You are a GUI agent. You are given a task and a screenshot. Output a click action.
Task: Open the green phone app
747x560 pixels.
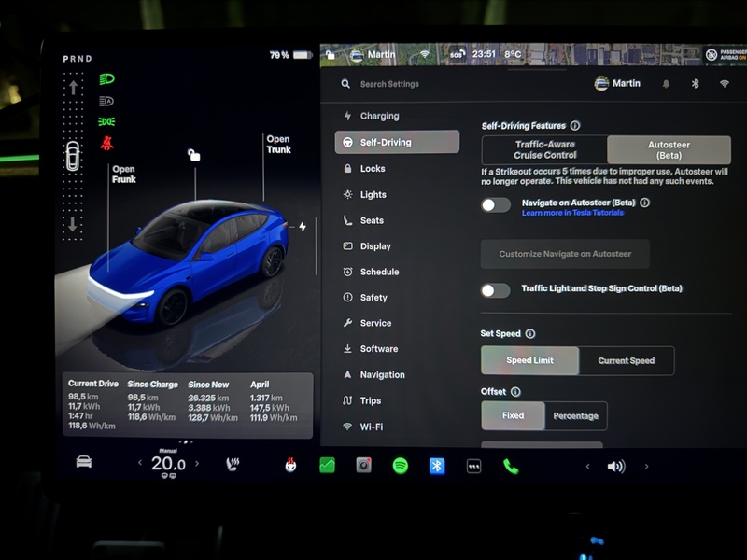coord(511,467)
